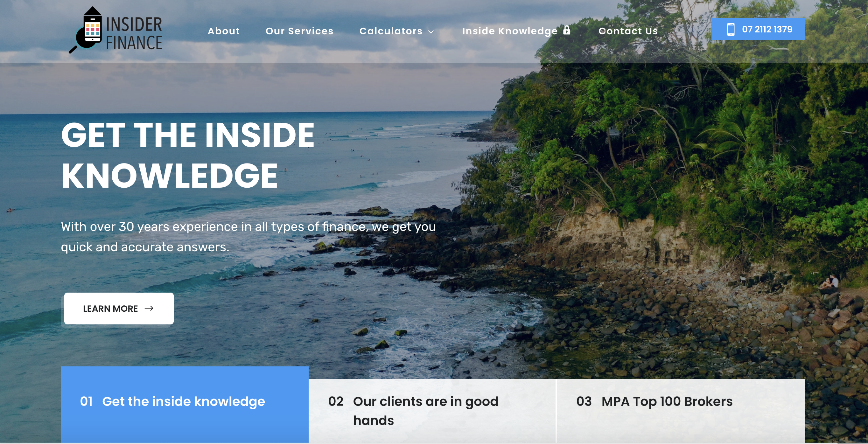Viewport: 868px width, 444px height.
Task: Click the LEARN MORE button
Action: (x=119, y=308)
